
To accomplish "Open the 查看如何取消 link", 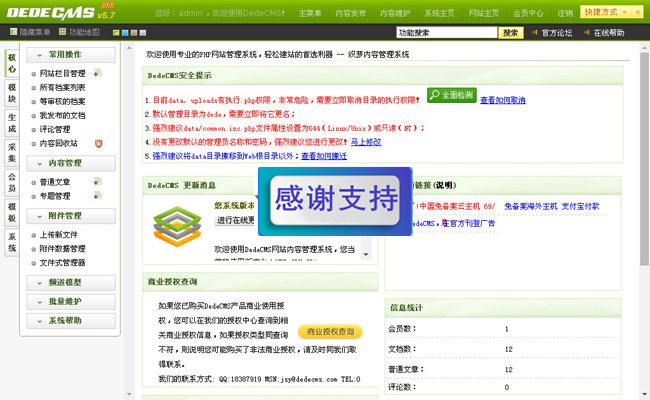I will 503,100.
